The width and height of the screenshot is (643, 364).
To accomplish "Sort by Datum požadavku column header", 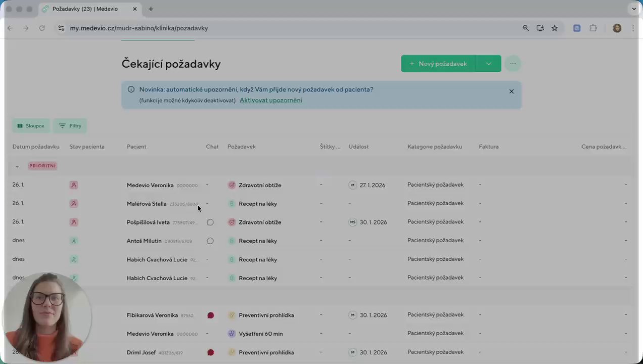I will (x=36, y=147).
